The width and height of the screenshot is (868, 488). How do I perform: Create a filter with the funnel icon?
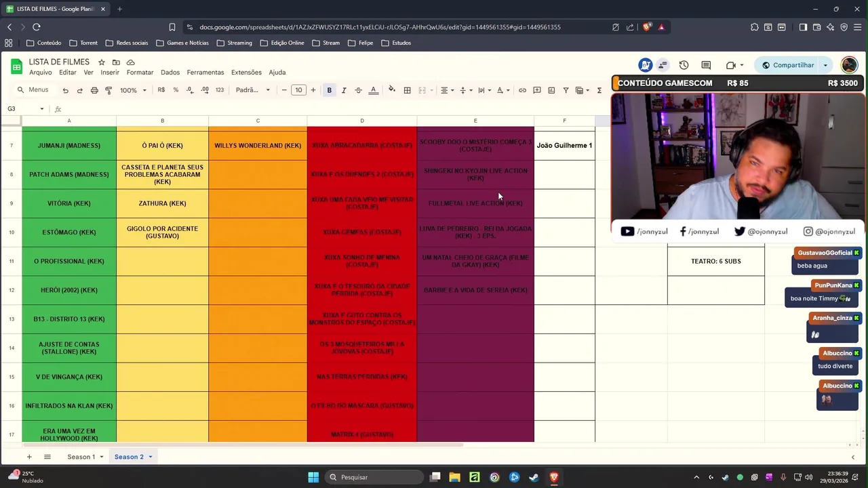(x=566, y=90)
